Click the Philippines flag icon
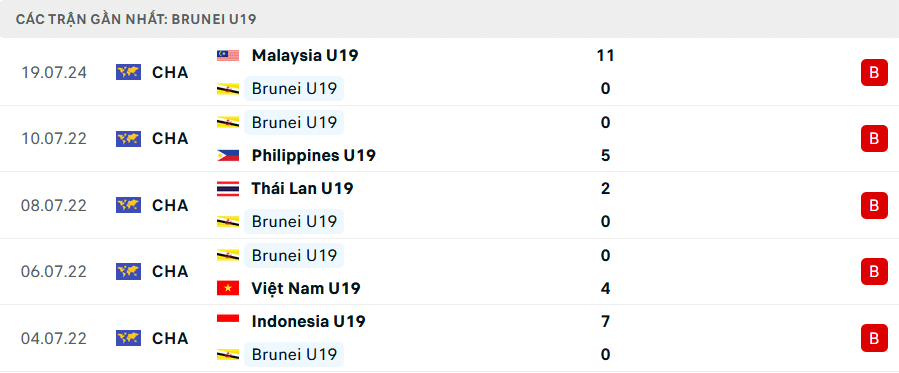The height and width of the screenshot is (373, 899). (x=228, y=155)
